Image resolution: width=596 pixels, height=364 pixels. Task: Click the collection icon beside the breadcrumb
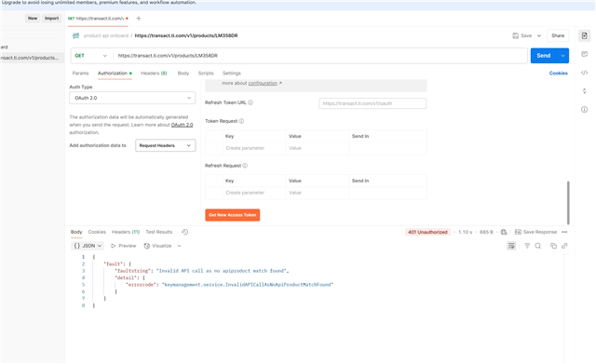pyautogui.click(x=75, y=35)
